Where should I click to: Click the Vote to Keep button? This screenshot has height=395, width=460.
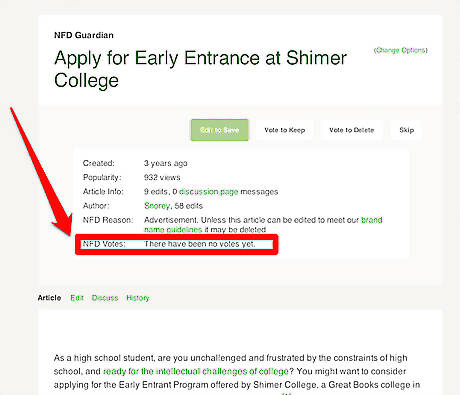[x=285, y=130]
